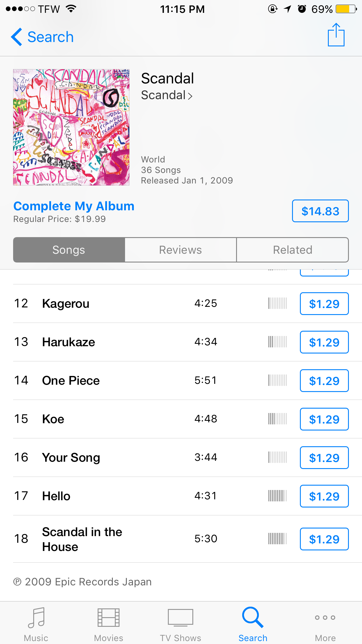This screenshot has height=644, width=362.
Task: Buy album for $14.83
Action: click(x=320, y=211)
